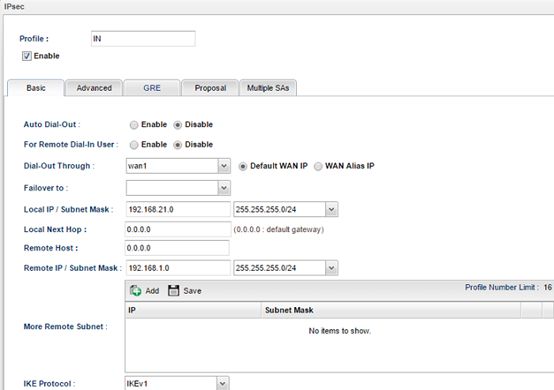Viewport: 554px width, 390px height.
Task: Select Enable for Remote Dial-In User
Action: click(x=134, y=144)
